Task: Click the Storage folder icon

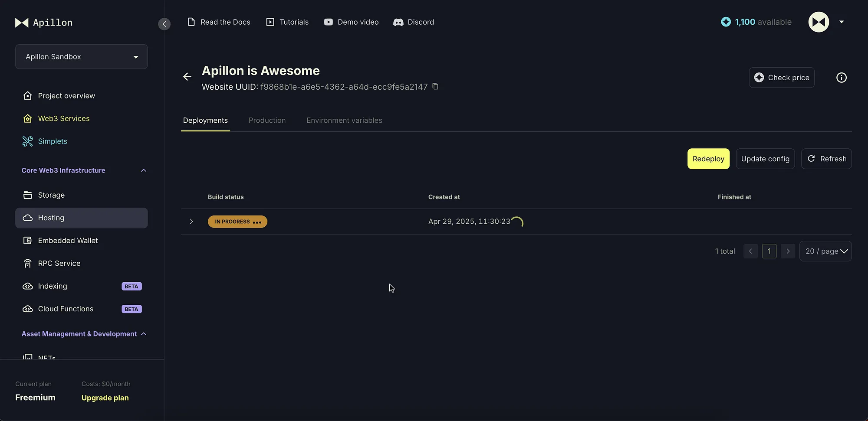Action: tap(28, 195)
